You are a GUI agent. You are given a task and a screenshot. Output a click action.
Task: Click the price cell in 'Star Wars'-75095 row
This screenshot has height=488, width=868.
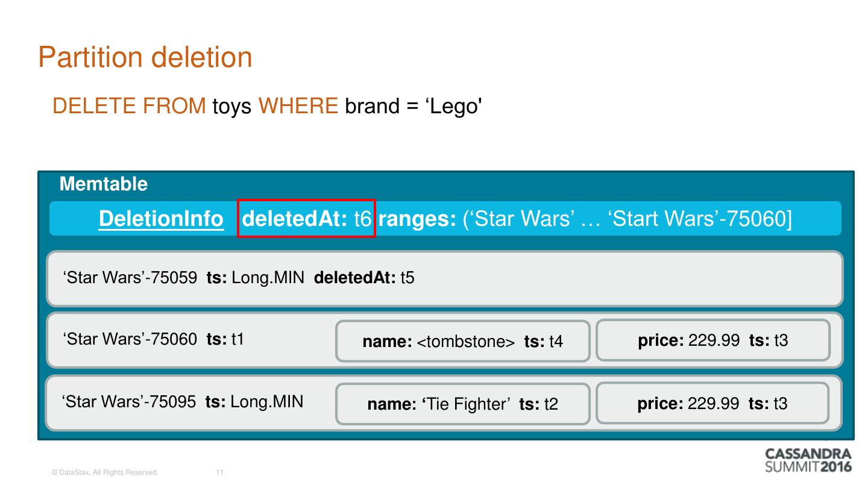click(712, 404)
